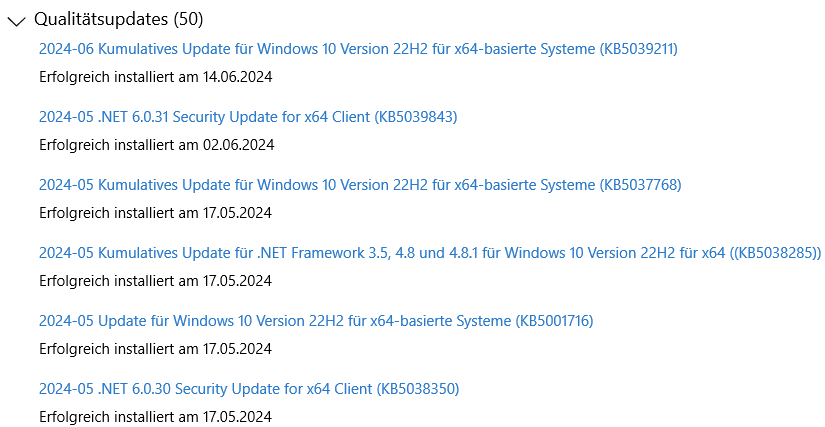Open 2024-05 Update für Windows 10 KB5001716
This screenshot has height=427, width=825.
[x=316, y=321]
